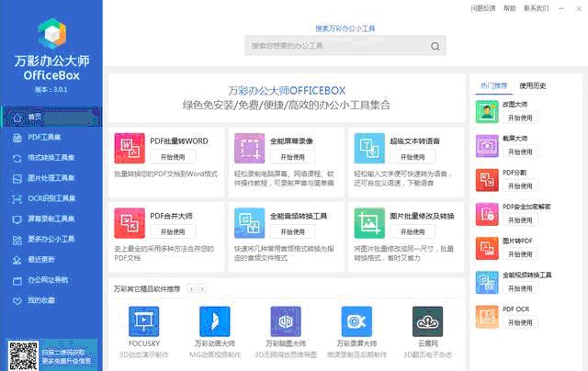Screen dimensions: 588x371
Task: Click the 云展网 cloud icon
Action: tap(427, 321)
